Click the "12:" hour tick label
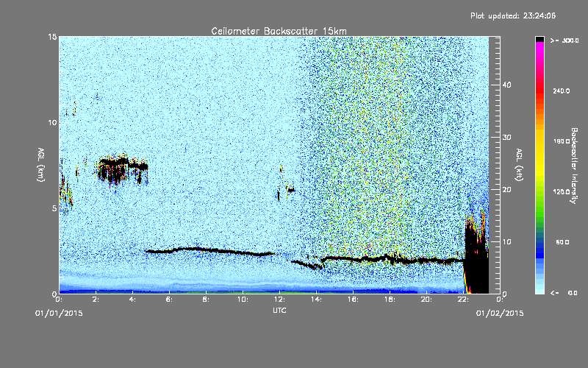This screenshot has height=368, width=588. coord(279,300)
